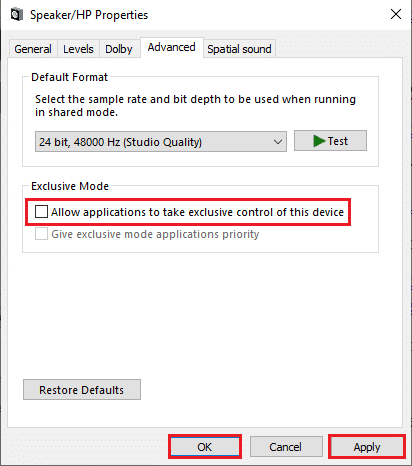
Task: Switch to the General tab
Action: click(33, 49)
